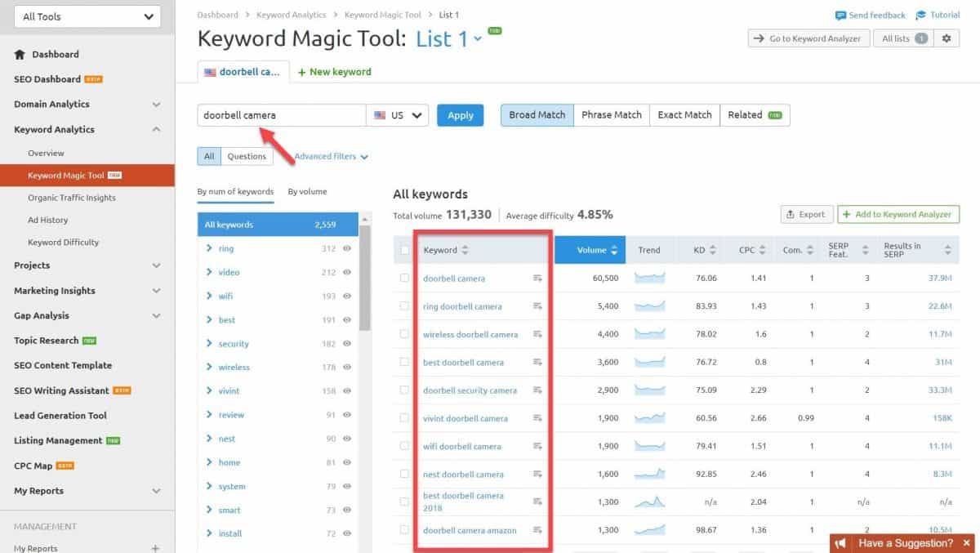Image resolution: width=980 pixels, height=553 pixels.
Task: Toggle eye icon for vivint group
Action: (347, 390)
